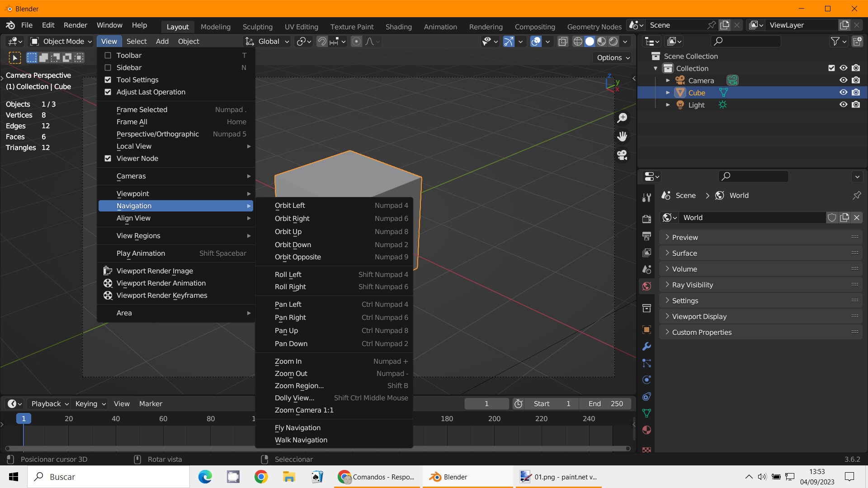Toggle camera view gizmo icon
868x488 pixels.
click(623, 155)
